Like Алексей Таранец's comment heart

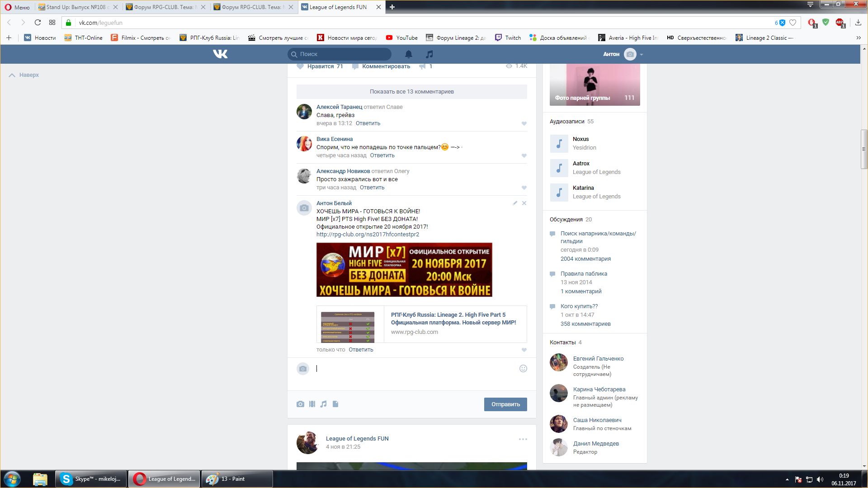[x=524, y=123]
